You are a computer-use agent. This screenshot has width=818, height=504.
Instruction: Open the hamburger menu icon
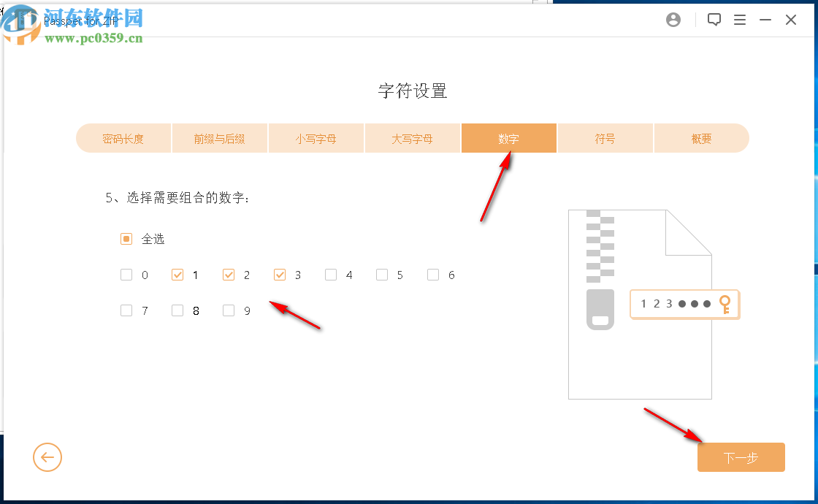click(740, 20)
